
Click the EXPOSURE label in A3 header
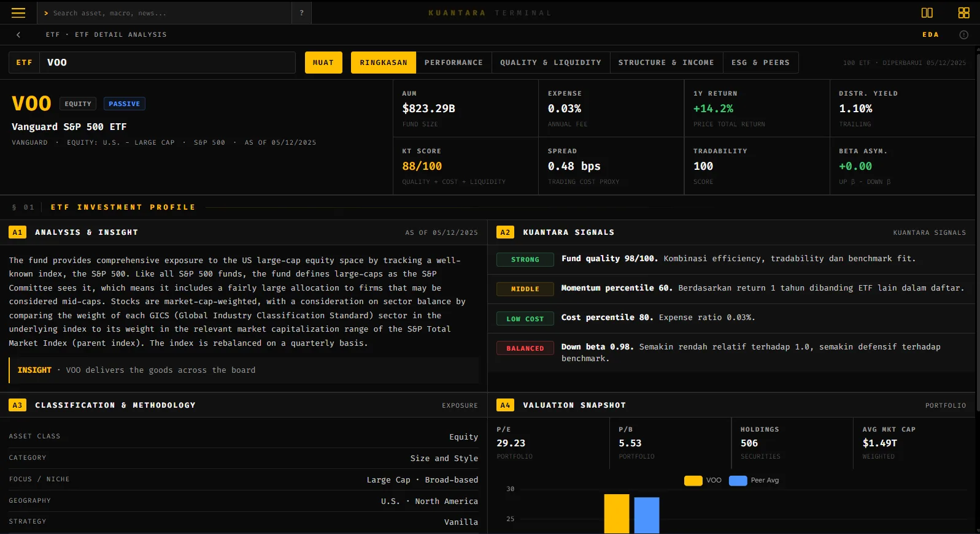pyautogui.click(x=460, y=406)
